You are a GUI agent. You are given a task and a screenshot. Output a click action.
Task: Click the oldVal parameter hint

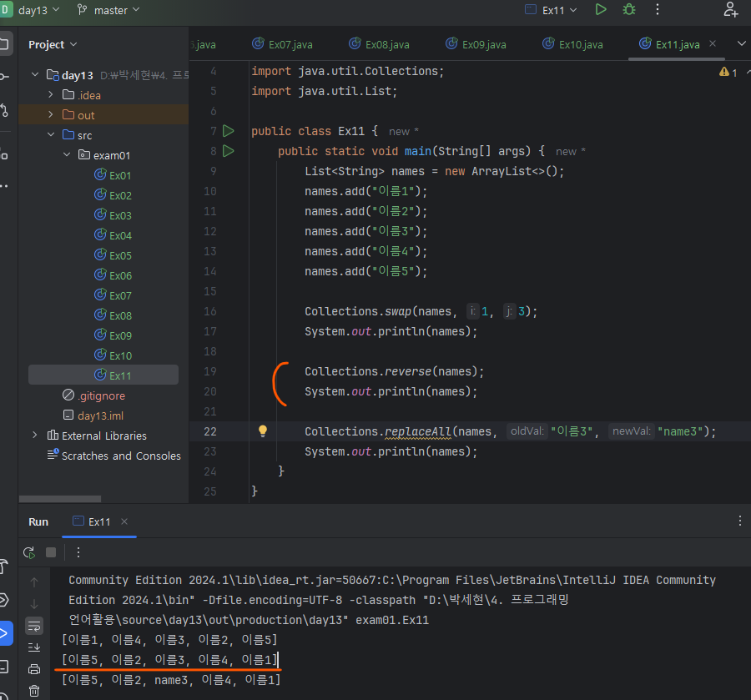527,431
